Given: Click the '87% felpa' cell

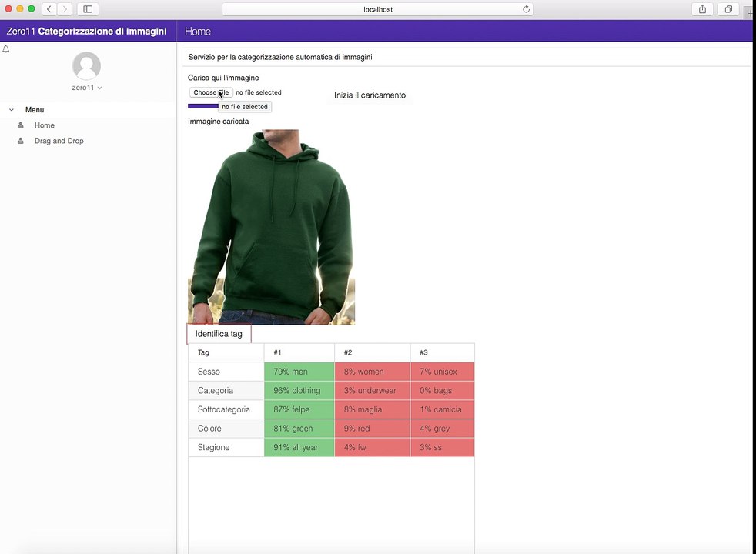Looking at the screenshot, I should pyautogui.click(x=299, y=409).
